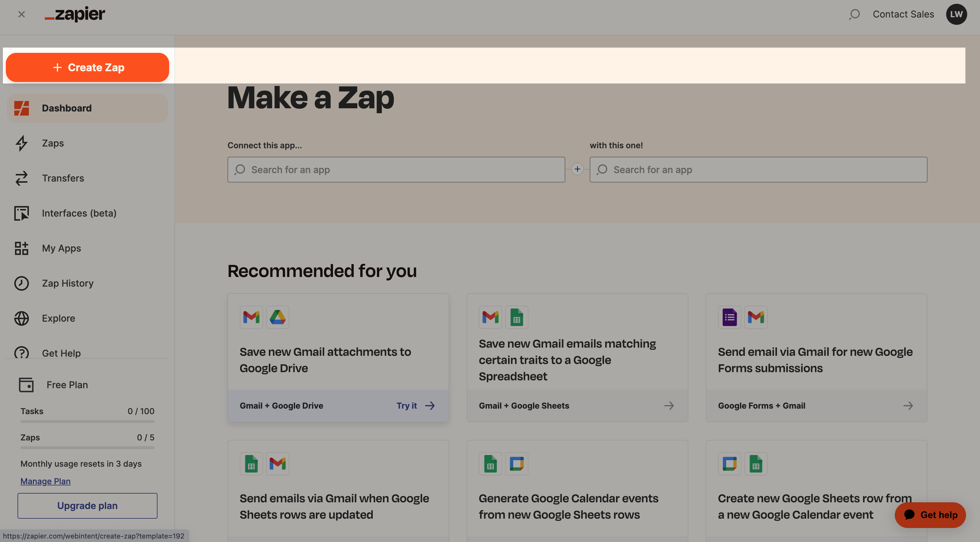Follow the Manage Plan link

(45, 481)
